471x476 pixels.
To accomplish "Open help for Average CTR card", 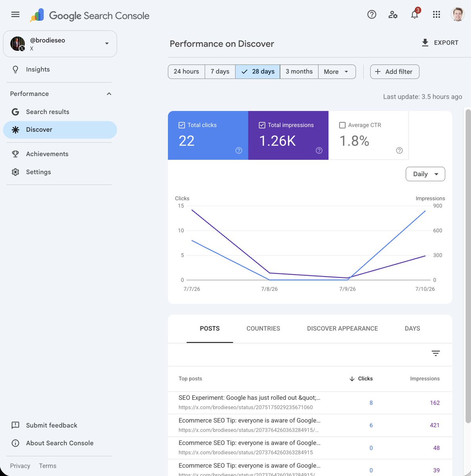I will click(400, 150).
